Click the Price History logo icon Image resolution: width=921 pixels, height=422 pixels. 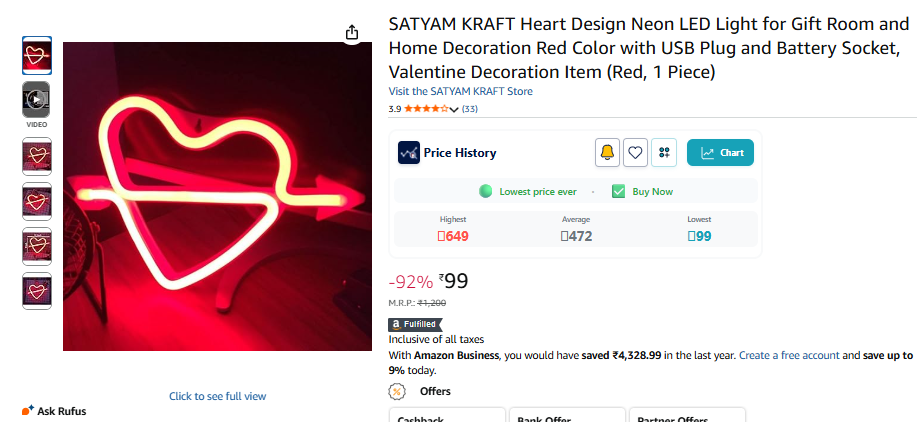point(408,153)
